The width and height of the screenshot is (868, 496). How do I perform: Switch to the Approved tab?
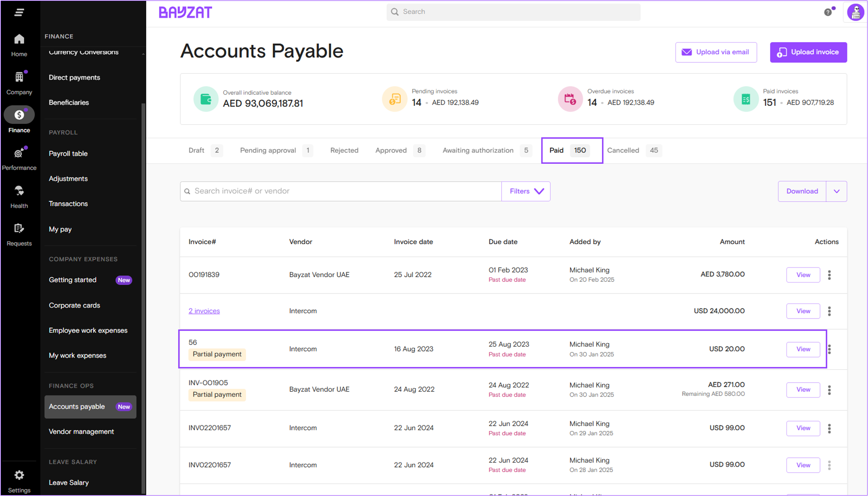400,151
